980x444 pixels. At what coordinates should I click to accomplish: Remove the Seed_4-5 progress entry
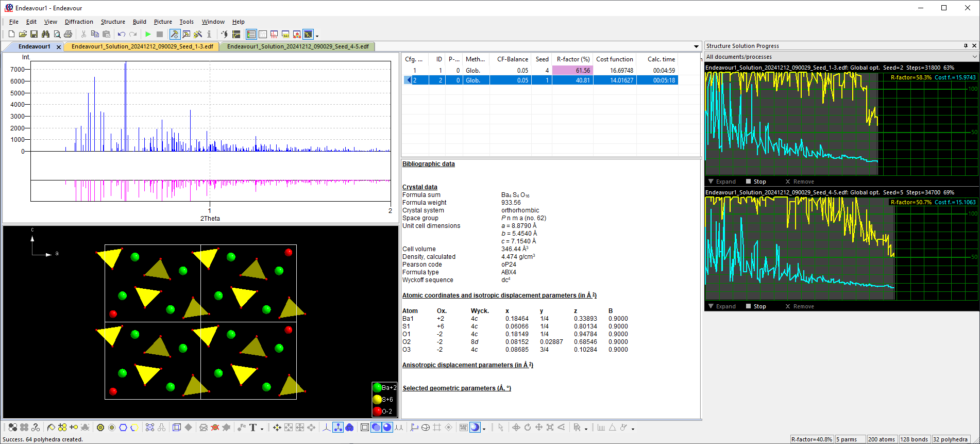coord(799,306)
